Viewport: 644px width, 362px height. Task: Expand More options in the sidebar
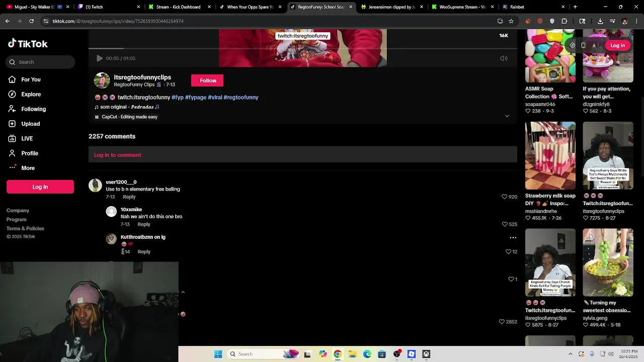tap(28, 168)
